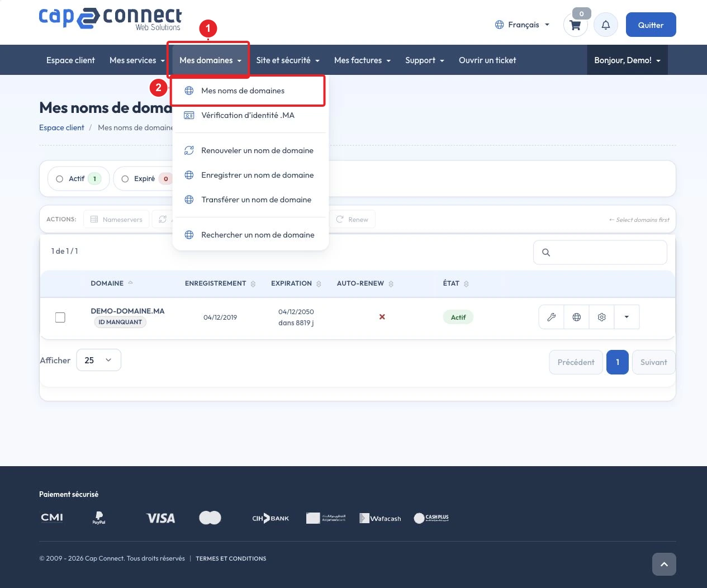Expand the Mes factures menu

tap(362, 60)
